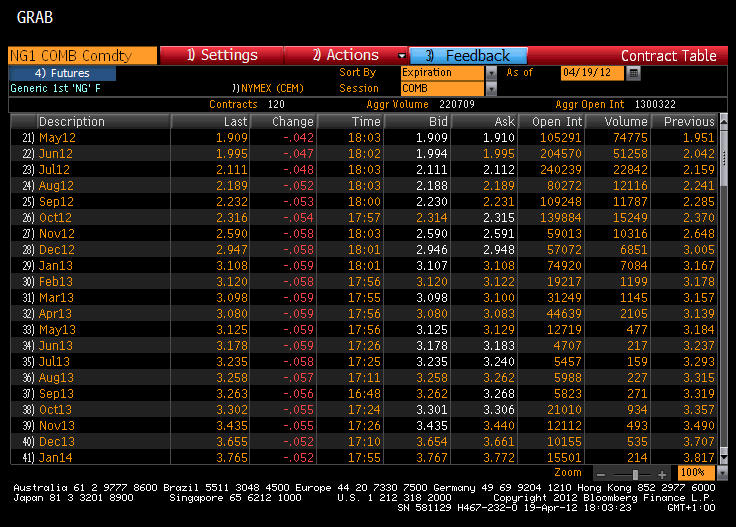The height and width of the screenshot is (527, 736).
Task: Open the Jun13 contract row
Action: tap(364, 345)
